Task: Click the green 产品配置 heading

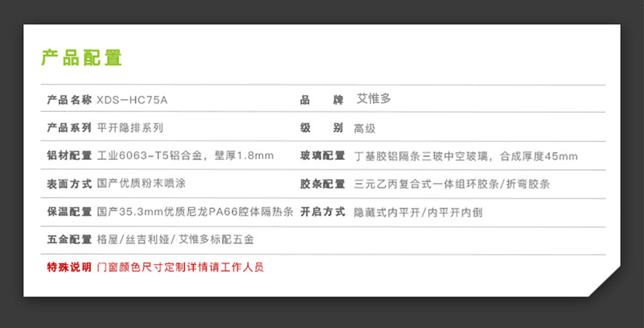Action: [x=82, y=57]
